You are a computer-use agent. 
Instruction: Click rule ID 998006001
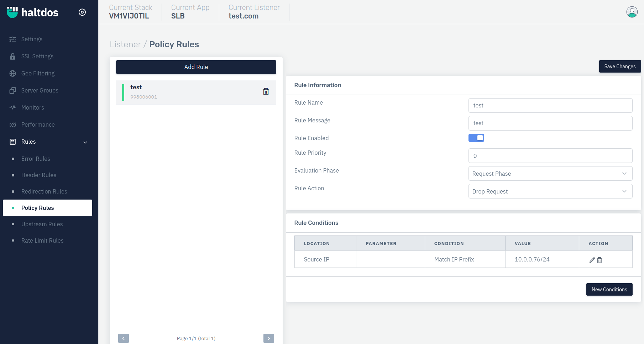coord(143,97)
